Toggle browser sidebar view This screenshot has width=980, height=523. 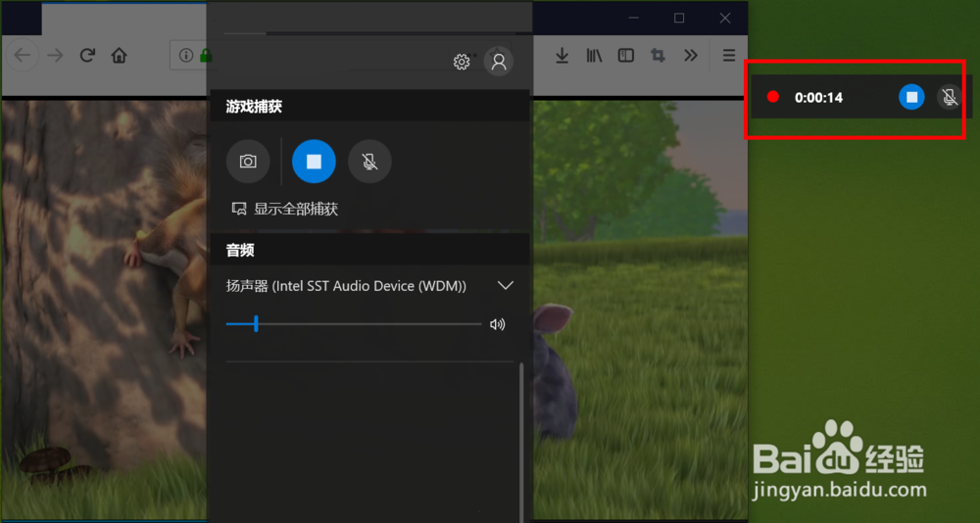[x=625, y=56]
